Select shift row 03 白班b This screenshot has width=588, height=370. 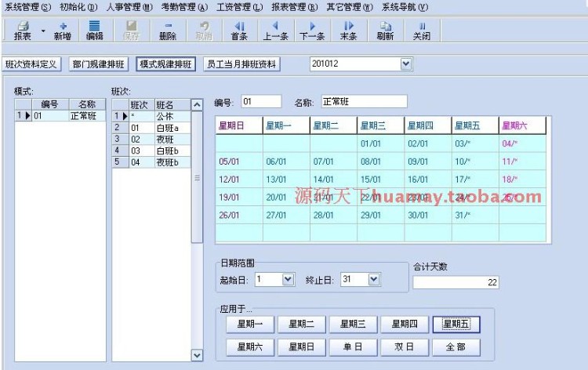click(151, 151)
